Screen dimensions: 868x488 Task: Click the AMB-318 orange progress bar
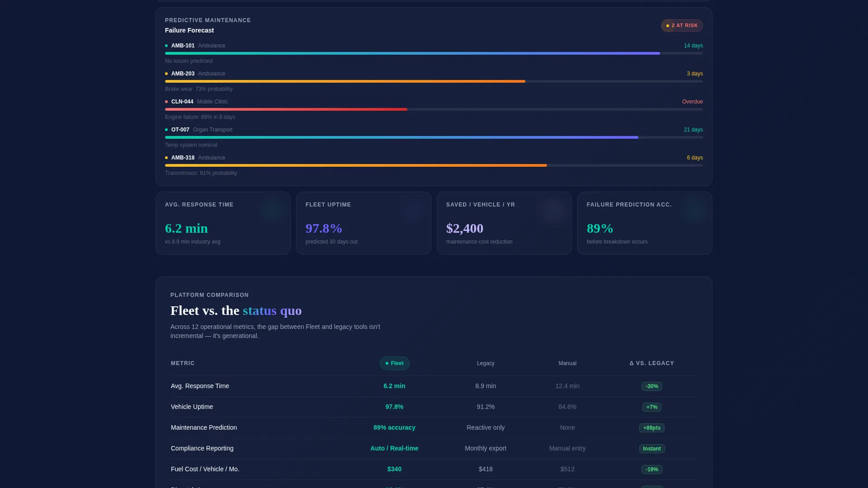356,165
